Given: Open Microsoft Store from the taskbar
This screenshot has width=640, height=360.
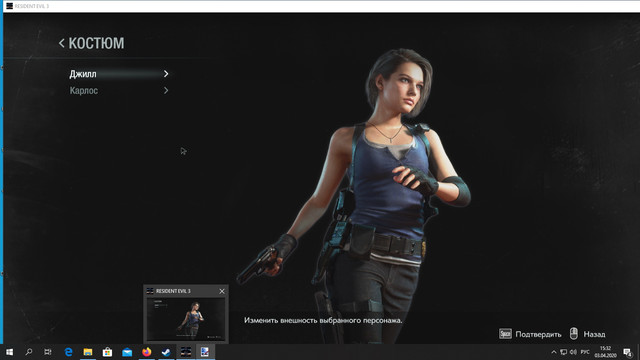Looking at the screenshot, I should (107, 352).
